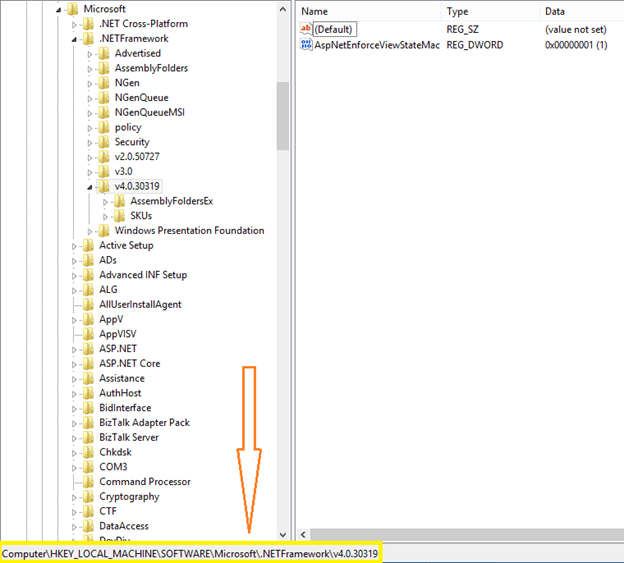
Task: Select the Assistance key
Action: [x=122, y=378]
